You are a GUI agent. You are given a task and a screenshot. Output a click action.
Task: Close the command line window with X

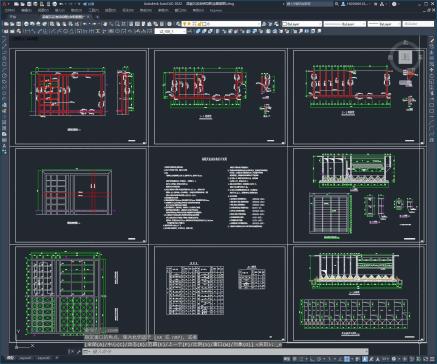pos(71,351)
